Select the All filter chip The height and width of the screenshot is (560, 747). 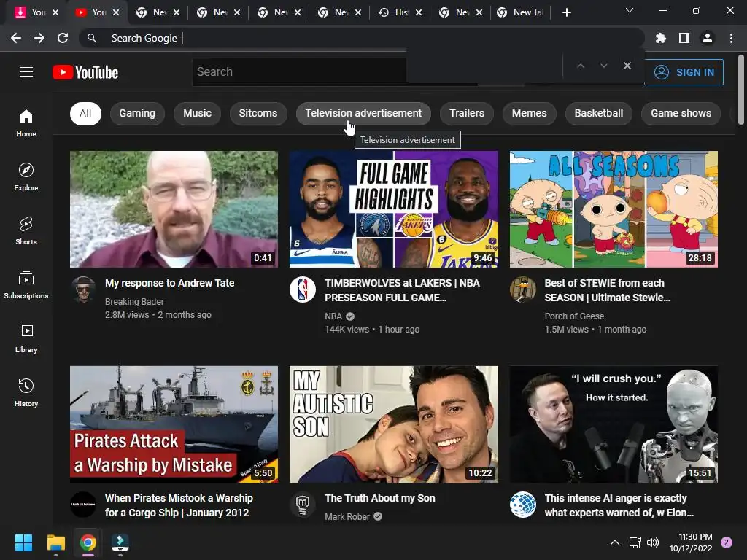coord(85,113)
